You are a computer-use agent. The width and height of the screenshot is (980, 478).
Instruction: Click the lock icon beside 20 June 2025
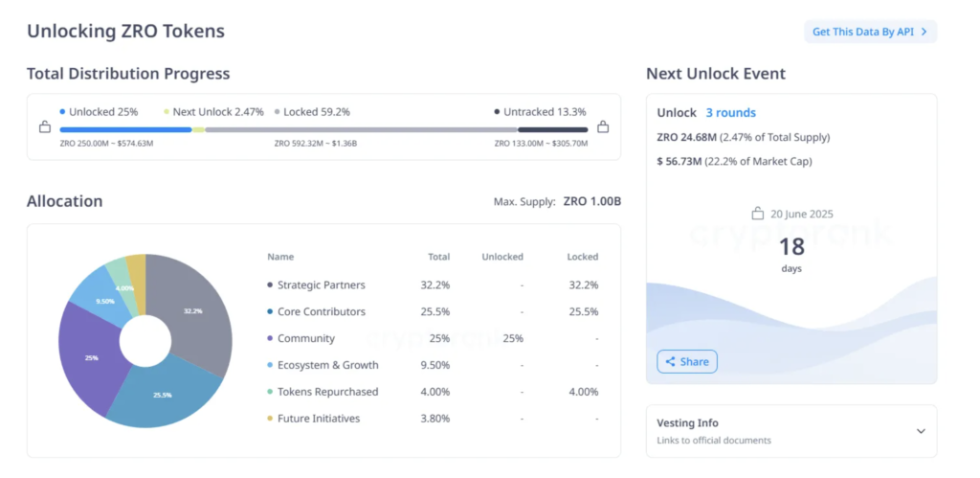[758, 214]
